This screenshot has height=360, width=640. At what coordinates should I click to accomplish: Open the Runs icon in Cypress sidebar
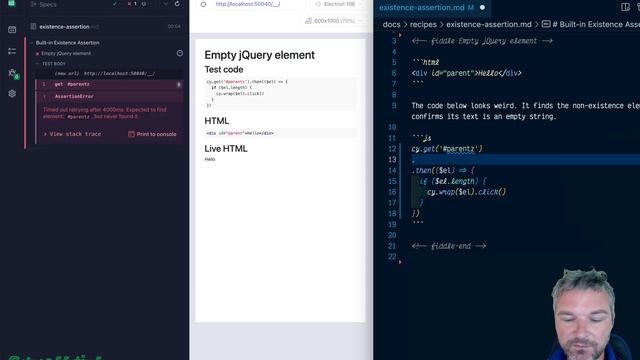[12, 51]
